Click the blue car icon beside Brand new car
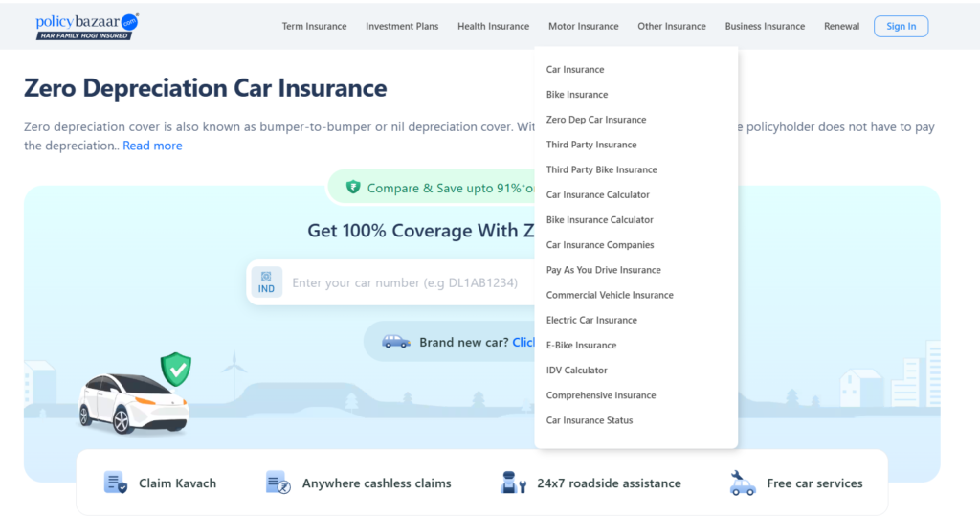This screenshot has width=980, height=517. 396,342
